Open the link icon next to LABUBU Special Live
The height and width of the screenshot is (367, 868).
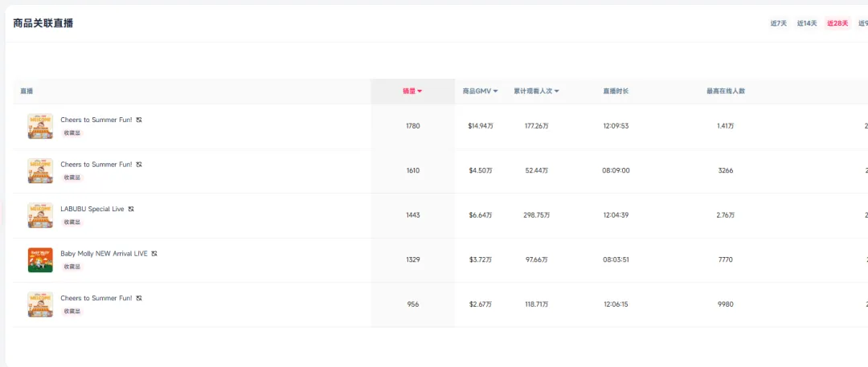pyautogui.click(x=131, y=209)
